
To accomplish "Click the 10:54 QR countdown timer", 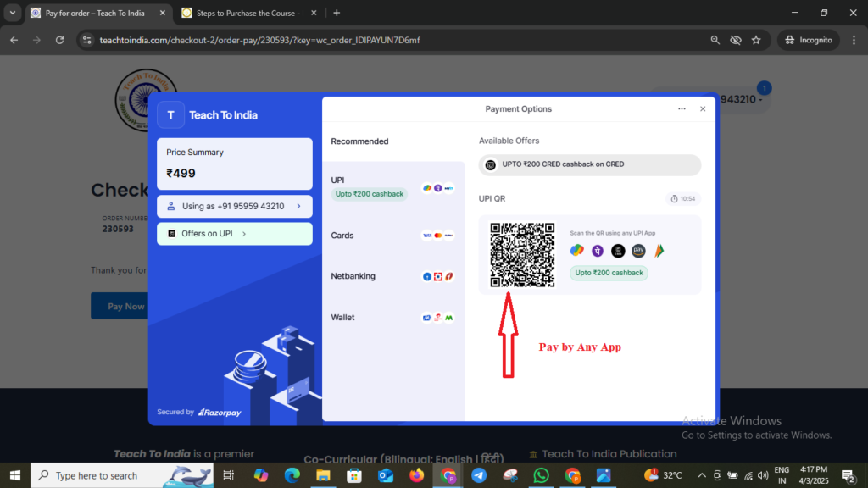I will pyautogui.click(x=683, y=198).
